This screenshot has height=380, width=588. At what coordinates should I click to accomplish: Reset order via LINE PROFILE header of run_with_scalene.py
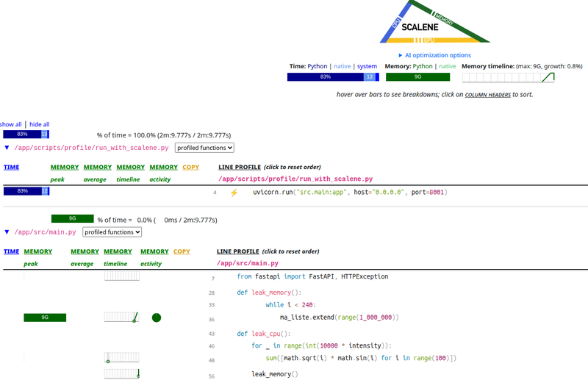click(x=240, y=168)
